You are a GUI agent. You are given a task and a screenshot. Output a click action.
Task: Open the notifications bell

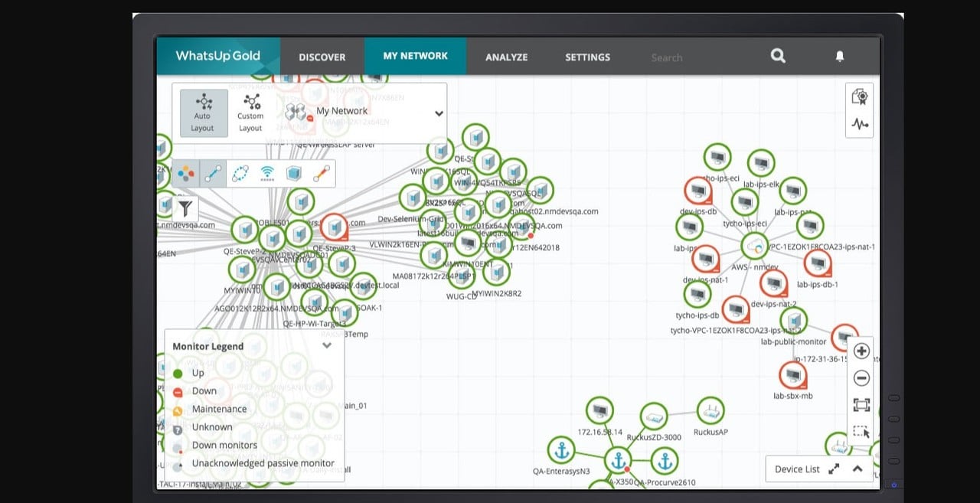(840, 56)
